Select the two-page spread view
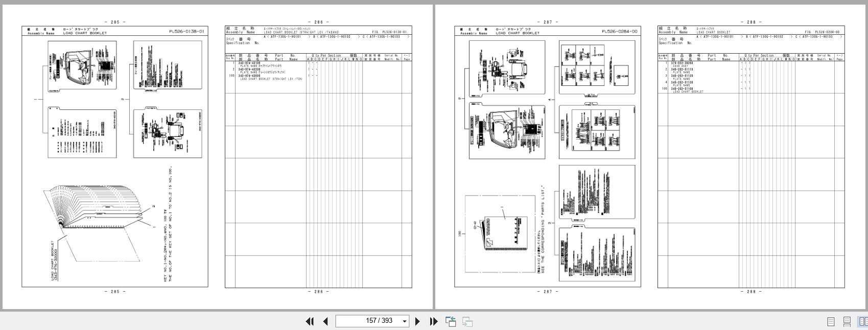 point(863,321)
